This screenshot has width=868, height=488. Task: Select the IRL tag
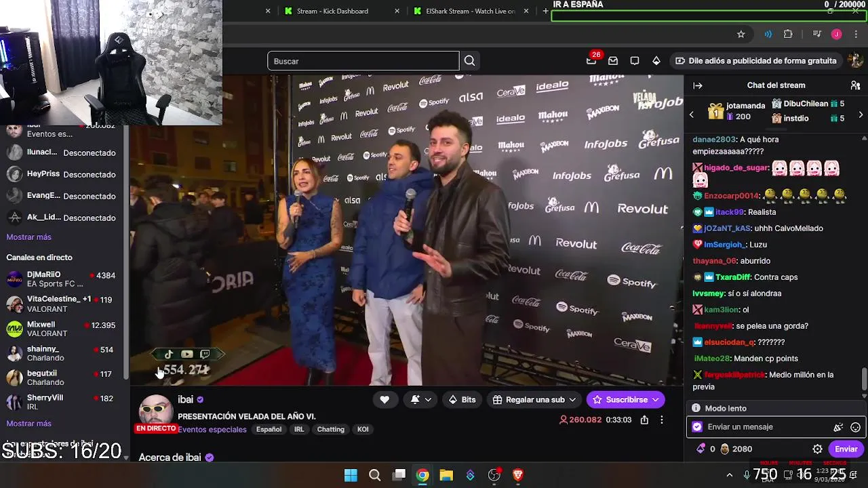[x=299, y=430]
